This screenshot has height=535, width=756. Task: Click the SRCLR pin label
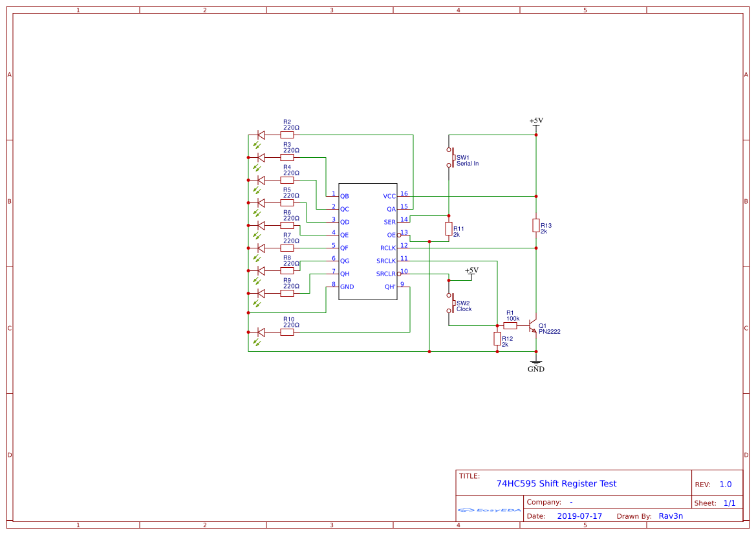click(x=385, y=274)
